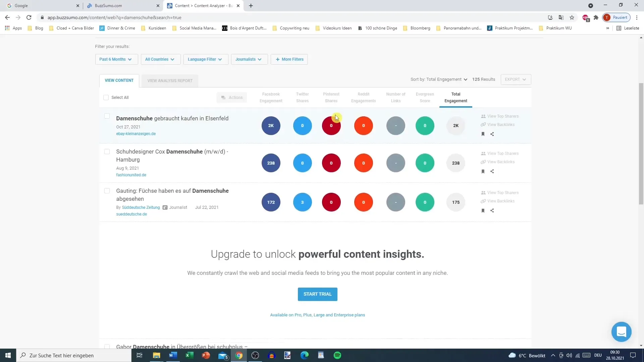Switch to VIEW ANALYSIS REPORT tab

click(x=170, y=80)
